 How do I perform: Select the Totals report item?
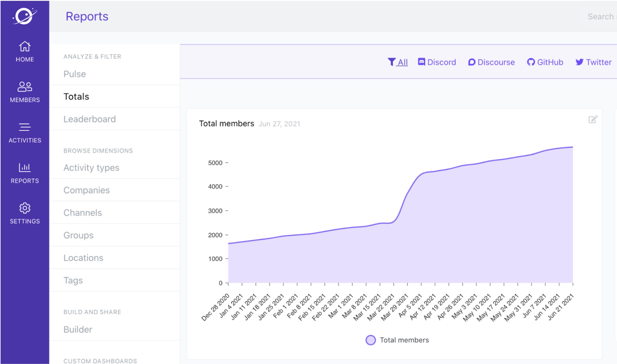pyautogui.click(x=76, y=97)
